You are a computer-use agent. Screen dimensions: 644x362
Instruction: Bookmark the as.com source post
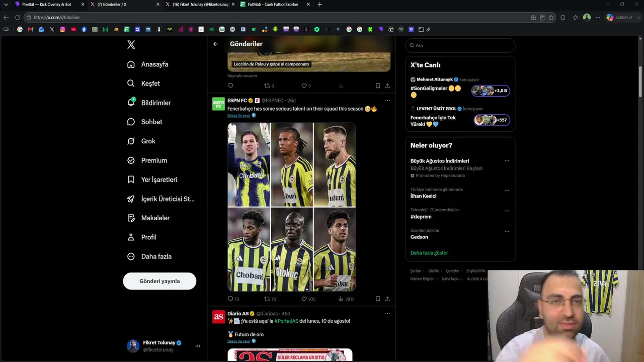pos(378,86)
